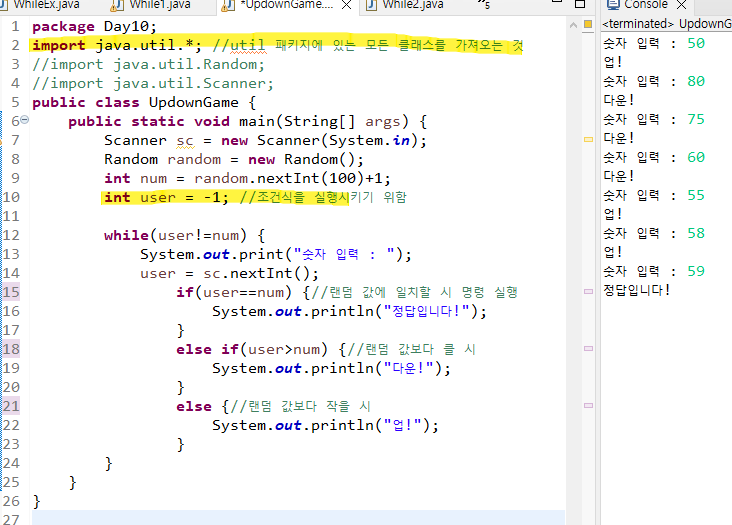Click console input value 59
The image size is (732, 525).
[x=696, y=271]
